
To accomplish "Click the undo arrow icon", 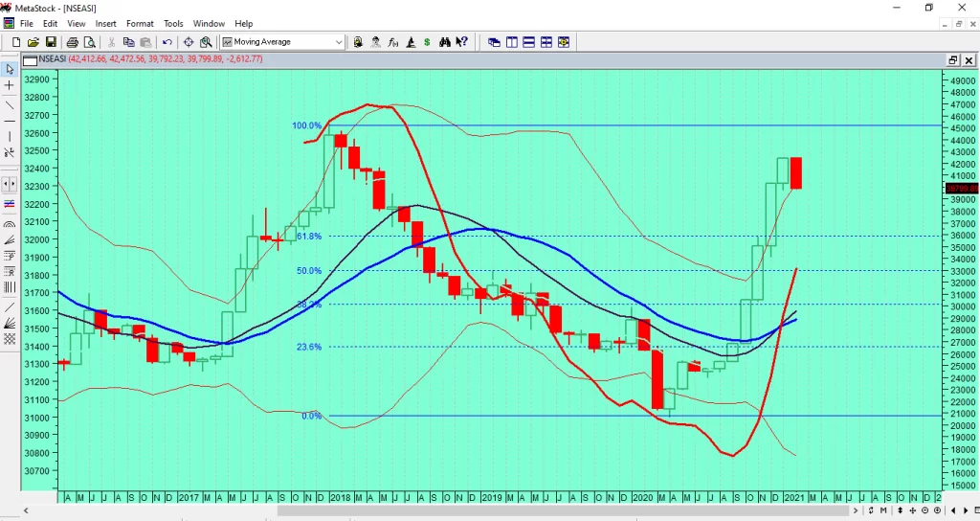I will pyautogui.click(x=167, y=42).
